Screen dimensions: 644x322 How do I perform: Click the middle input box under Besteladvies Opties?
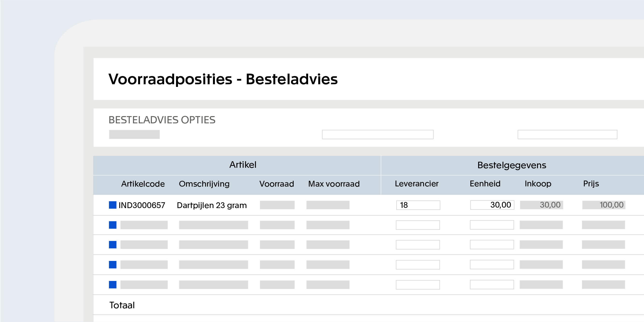pyautogui.click(x=377, y=134)
